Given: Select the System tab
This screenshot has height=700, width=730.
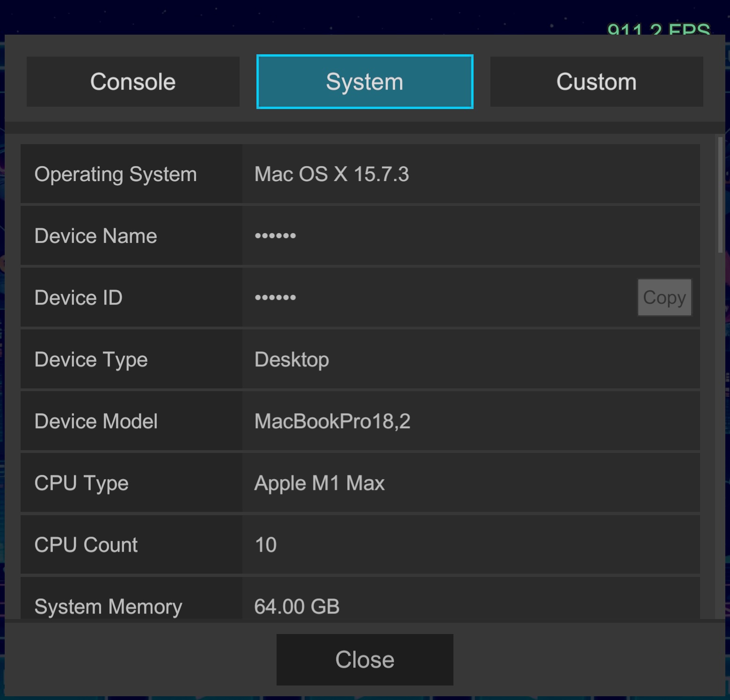Looking at the screenshot, I should [365, 82].
